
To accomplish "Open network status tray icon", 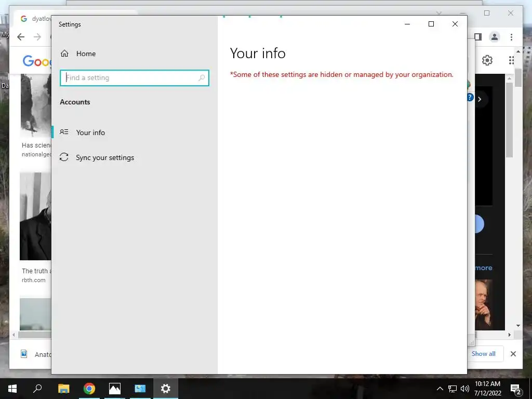I will click(453, 389).
